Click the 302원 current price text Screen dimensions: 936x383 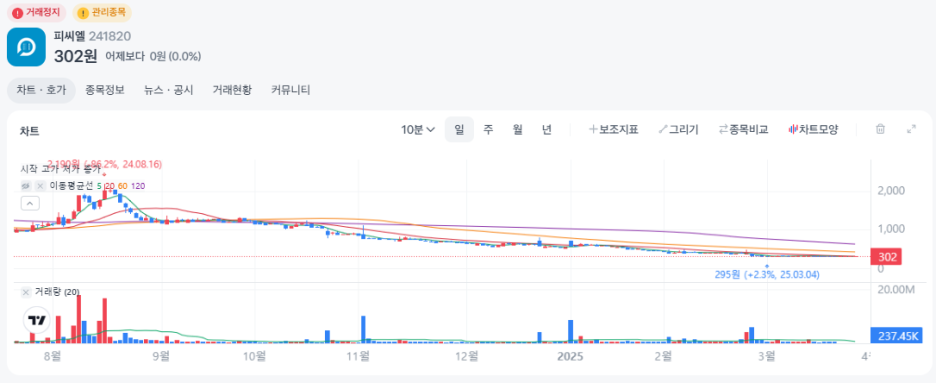[x=75, y=56]
